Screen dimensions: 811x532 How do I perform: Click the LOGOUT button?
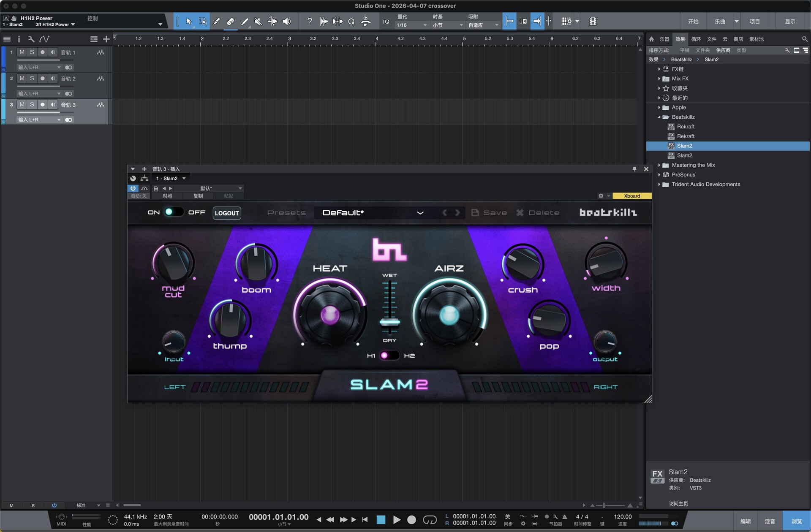pyautogui.click(x=227, y=213)
